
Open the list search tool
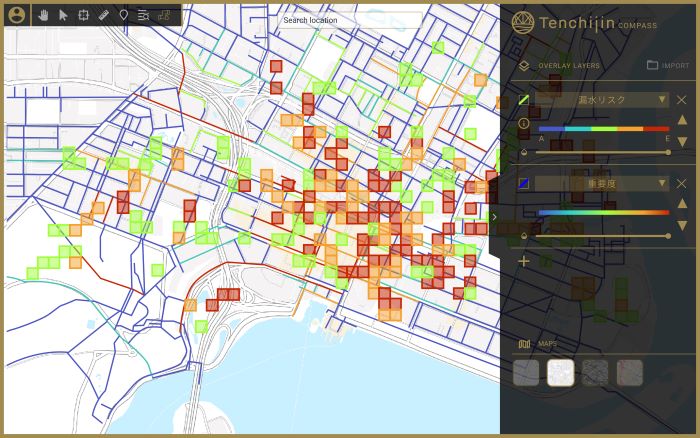(x=144, y=16)
